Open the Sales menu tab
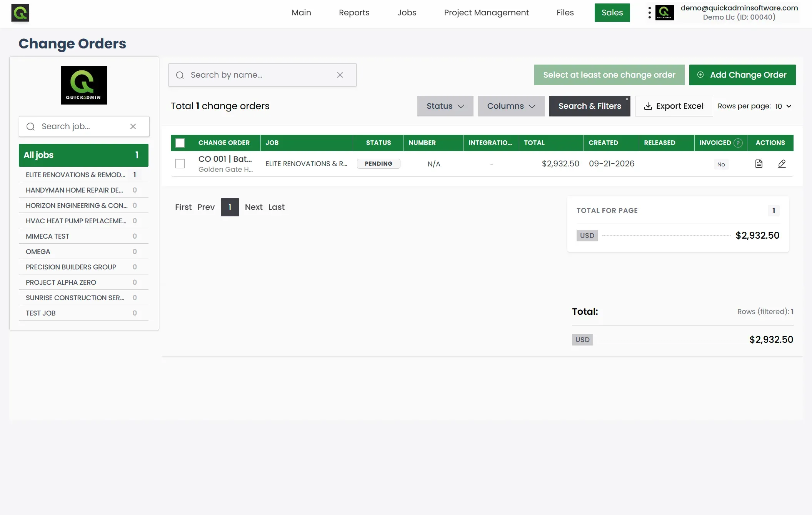 (612, 13)
